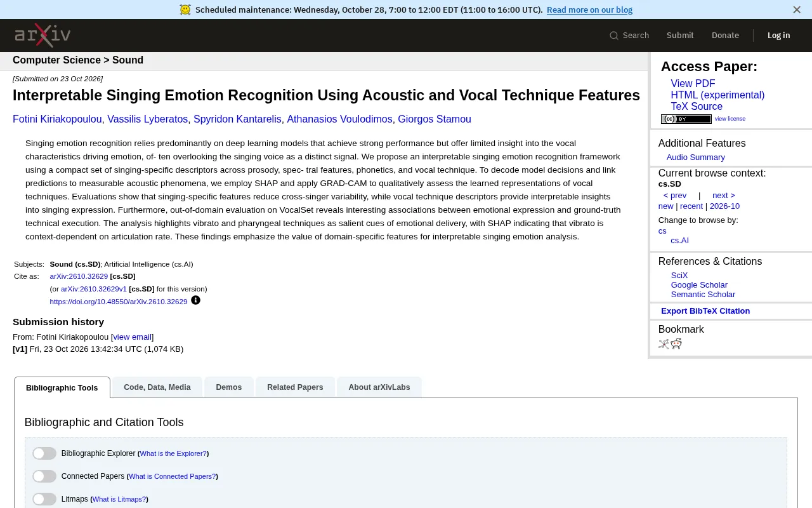The height and width of the screenshot is (508, 812).
Task: Open Google Scholar citations link
Action: tap(699, 285)
